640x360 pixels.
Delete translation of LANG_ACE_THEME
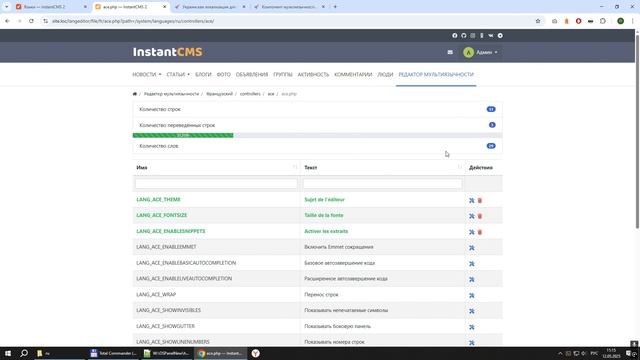(480, 200)
